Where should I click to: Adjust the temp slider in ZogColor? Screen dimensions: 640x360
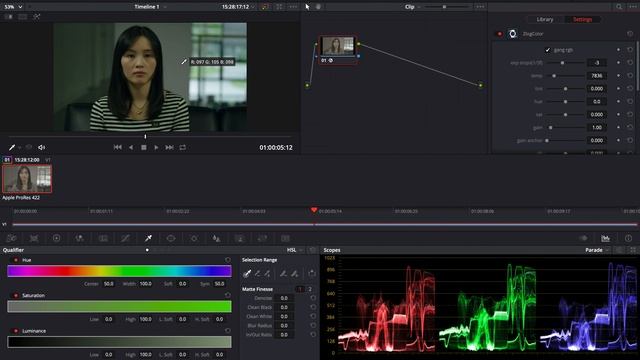pos(565,76)
